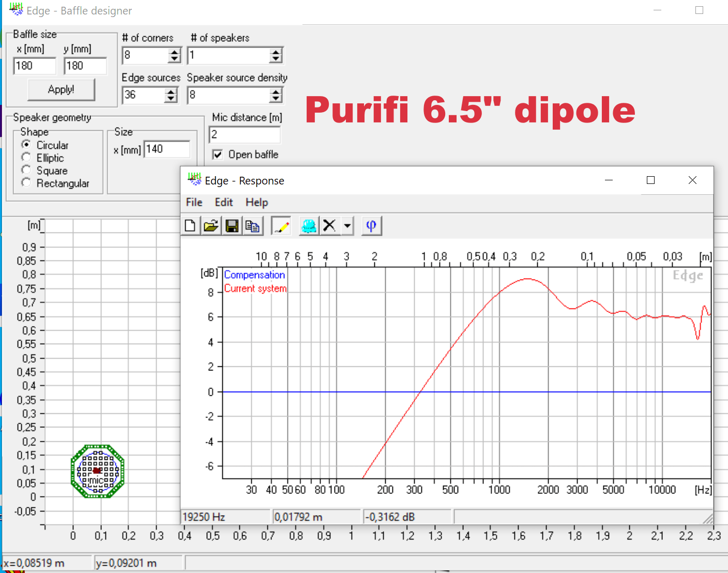Image resolution: width=728 pixels, height=573 pixels.
Task: Click the Edge - Response window title icon
Action: pyautogui.click(x=194, y=180)
